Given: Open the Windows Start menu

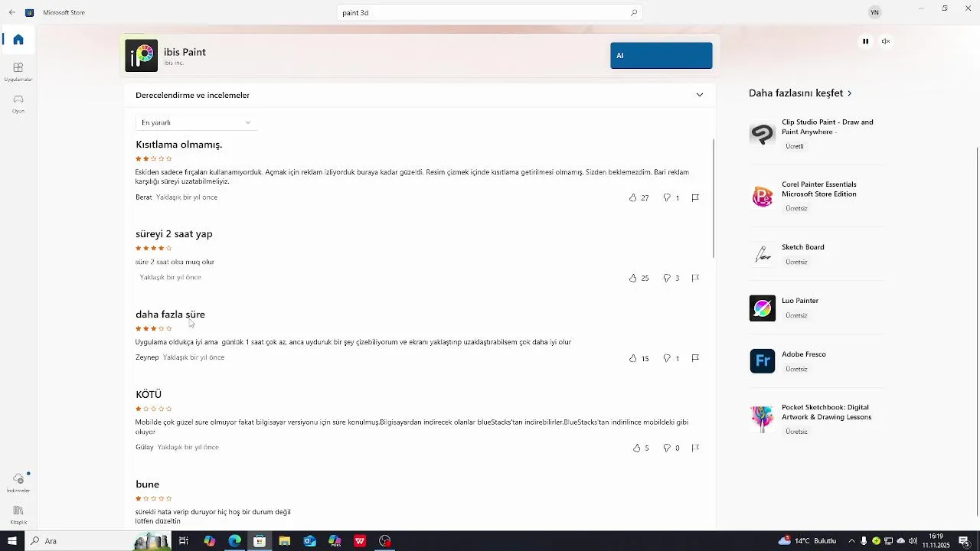Looking at the screenshot, I should coord(11,541).
